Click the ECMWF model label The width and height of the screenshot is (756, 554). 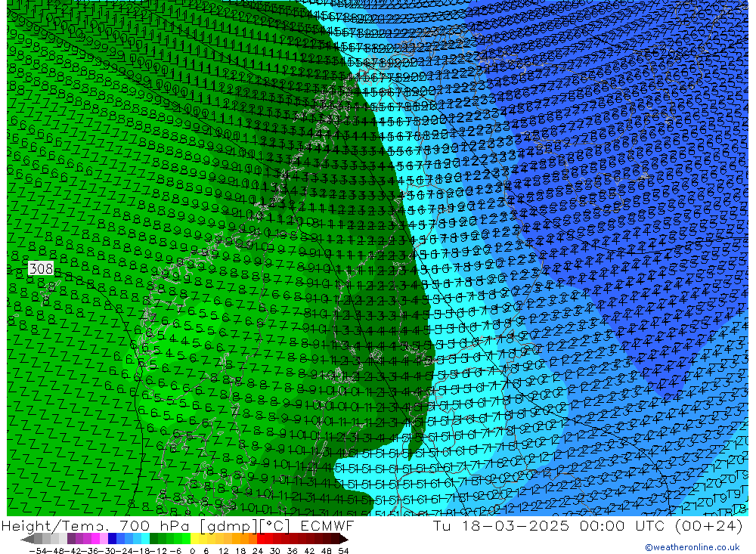pos(327,525)
